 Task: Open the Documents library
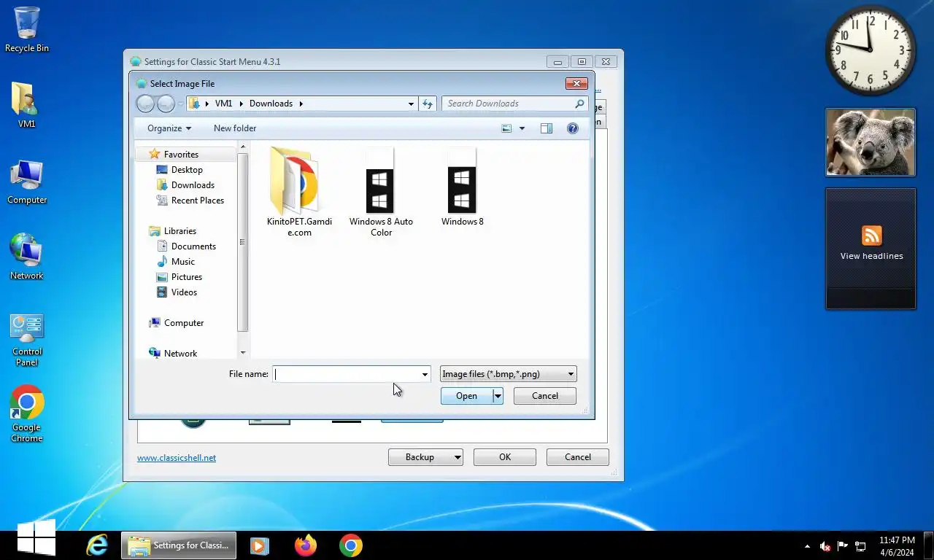tap(193, 246)
